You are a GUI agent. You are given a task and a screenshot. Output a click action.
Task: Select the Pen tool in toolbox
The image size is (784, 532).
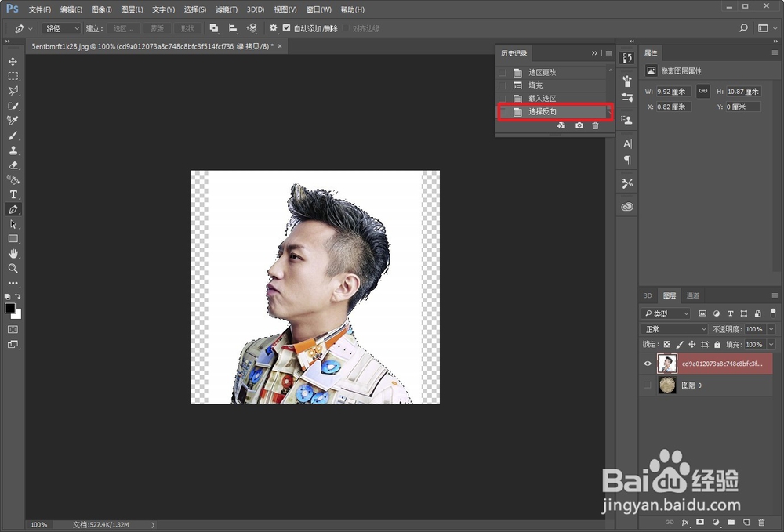pos(13,209)
